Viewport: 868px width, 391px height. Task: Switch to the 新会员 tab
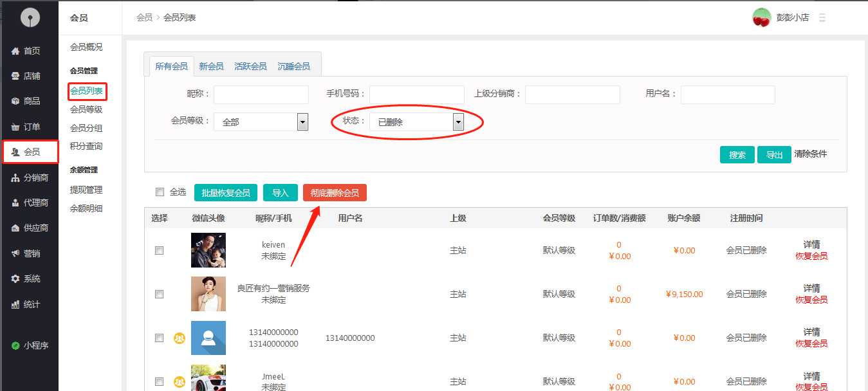pyautogui.click(x=211, y=66)
